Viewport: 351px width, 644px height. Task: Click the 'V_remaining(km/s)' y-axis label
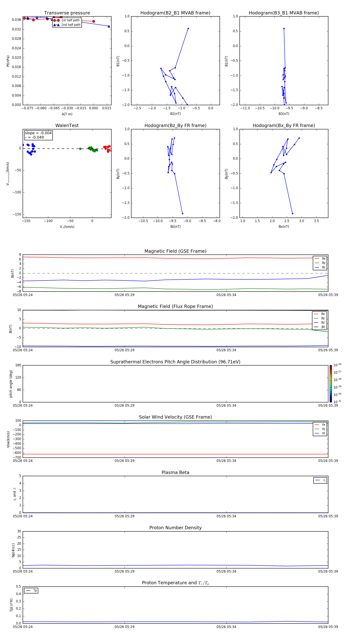click(x=8, y=173)
